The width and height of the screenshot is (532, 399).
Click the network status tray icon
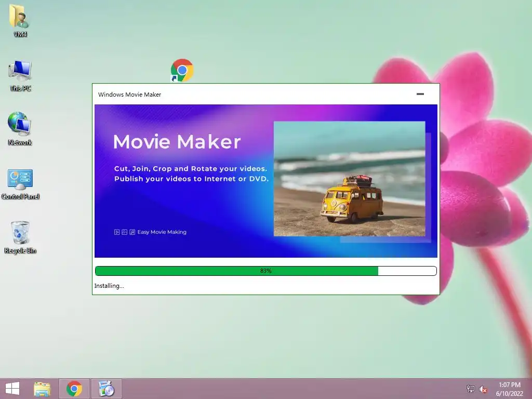click(471, 389)
